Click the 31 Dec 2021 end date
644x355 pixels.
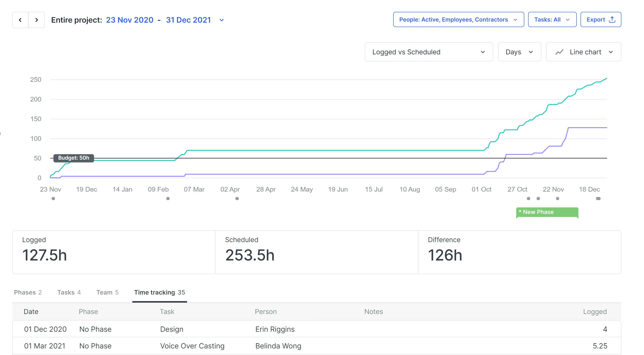pos(188,20)
